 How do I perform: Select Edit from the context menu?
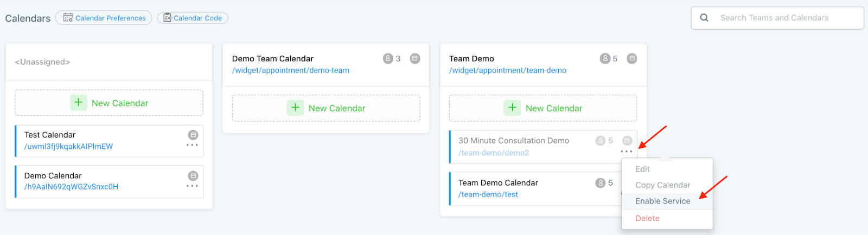tap(642, 169)
